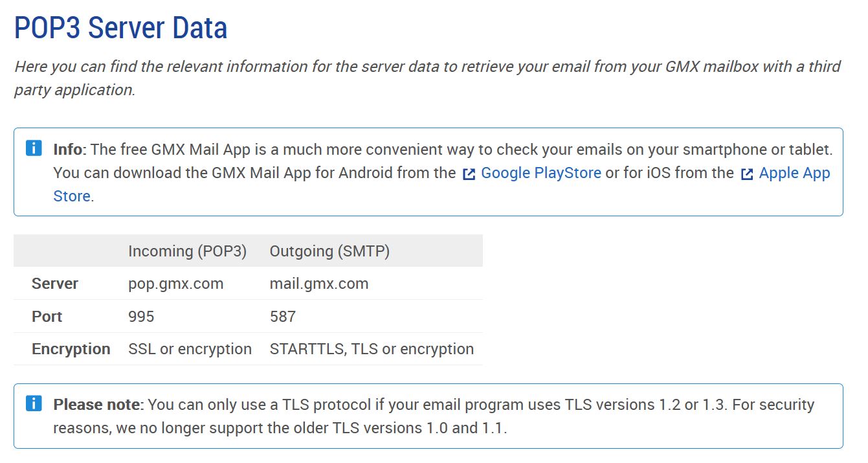The width and height of the screenshot is (868, 463).
Task: Select the Outgoing (SMTP) column header
Action: (x=329, y=251)
